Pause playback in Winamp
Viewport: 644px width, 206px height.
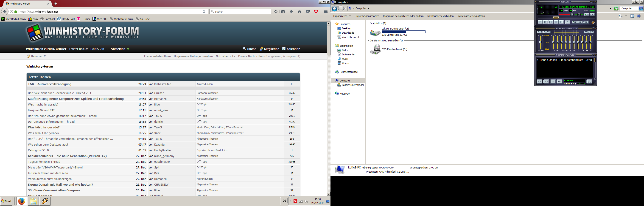point(551,22)
